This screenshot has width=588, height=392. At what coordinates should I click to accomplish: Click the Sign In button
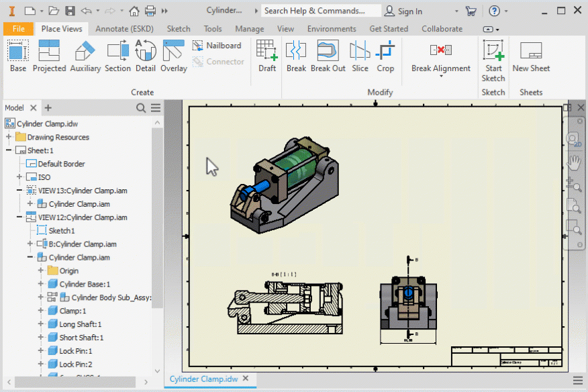click(403, 11)
